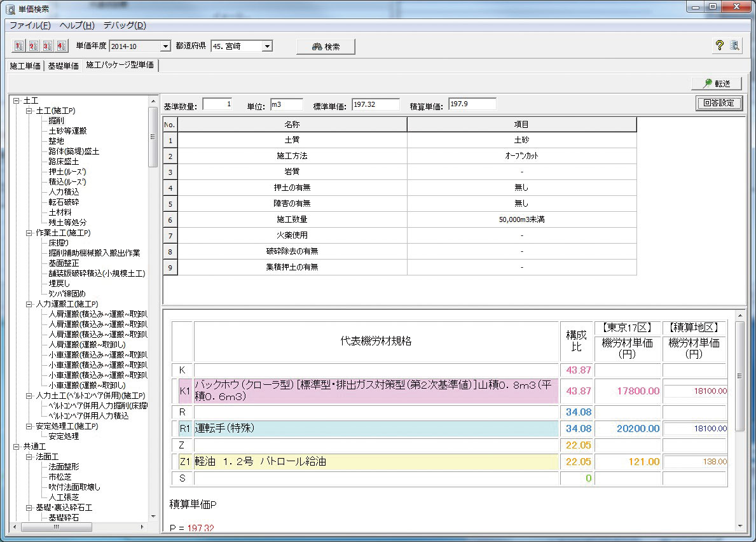This screenshot has height=542, width=756.
Task: Select 埋戻し in the tree
Action: (59, 284)
